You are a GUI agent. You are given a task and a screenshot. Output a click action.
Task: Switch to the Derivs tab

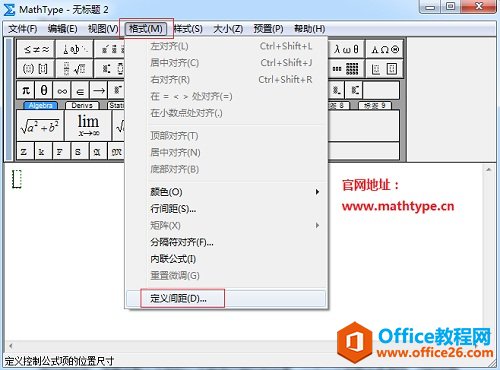82,105
